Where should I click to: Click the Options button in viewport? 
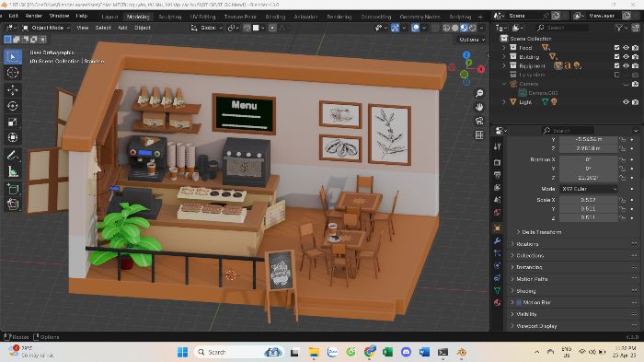tap(471, 40)
